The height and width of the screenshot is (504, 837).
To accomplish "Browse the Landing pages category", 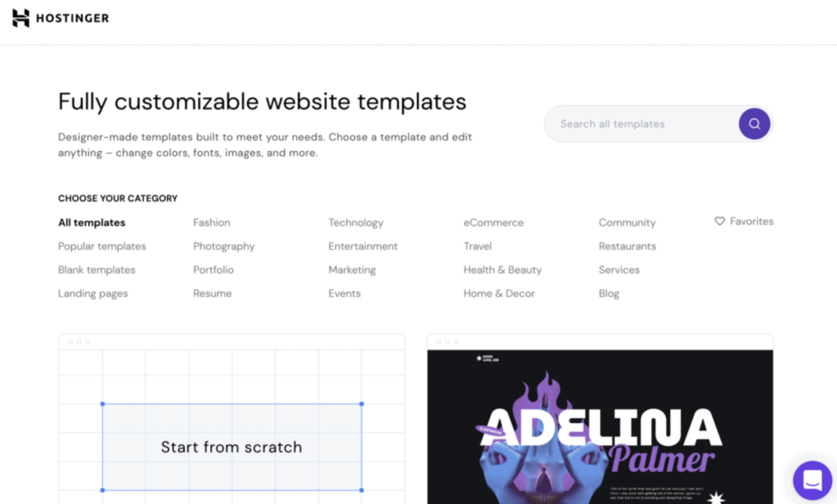I will [93, 293].
